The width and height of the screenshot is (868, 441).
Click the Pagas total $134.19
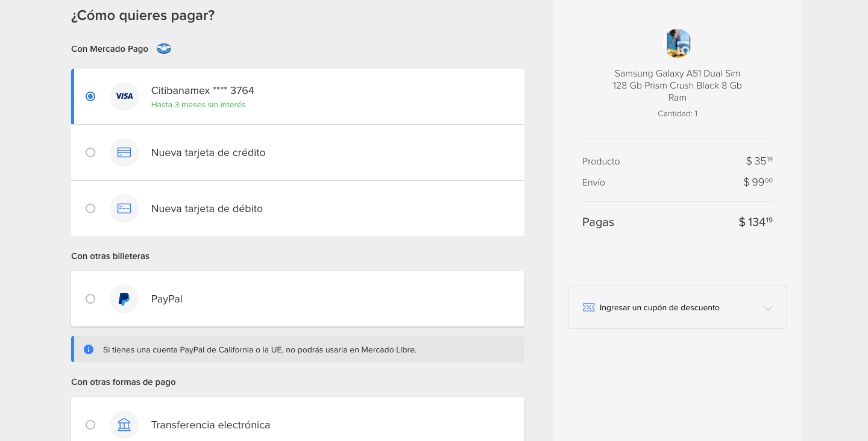[755, 222]
